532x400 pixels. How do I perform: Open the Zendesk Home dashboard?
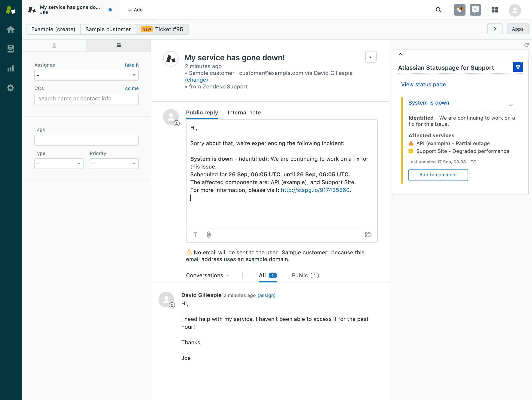point(11,29)
